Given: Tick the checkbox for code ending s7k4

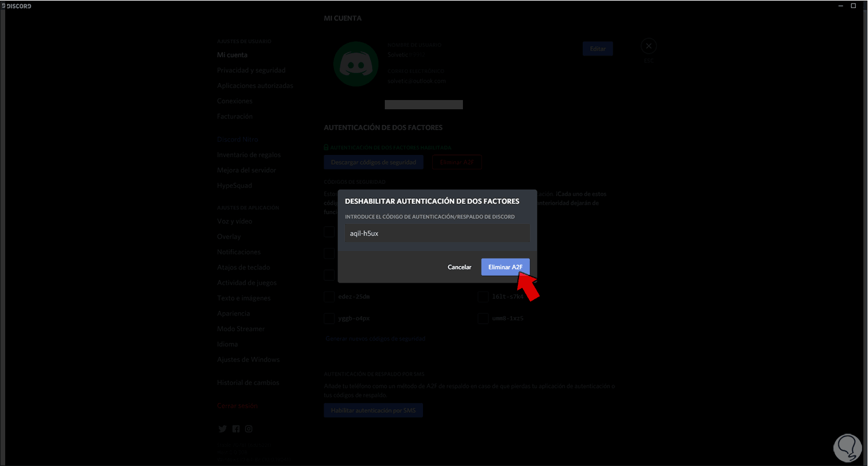Looking at the screenshot, I should pyautogui.click(x=483, y=297).
